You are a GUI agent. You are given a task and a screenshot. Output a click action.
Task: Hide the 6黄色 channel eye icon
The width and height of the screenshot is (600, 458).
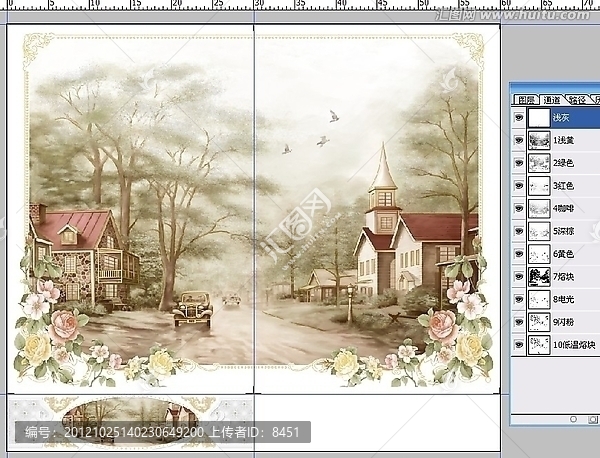[518, 254]
